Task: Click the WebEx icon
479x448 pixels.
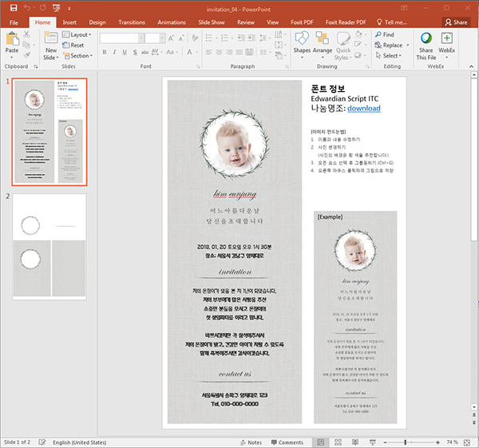Action: pos(446,38)
